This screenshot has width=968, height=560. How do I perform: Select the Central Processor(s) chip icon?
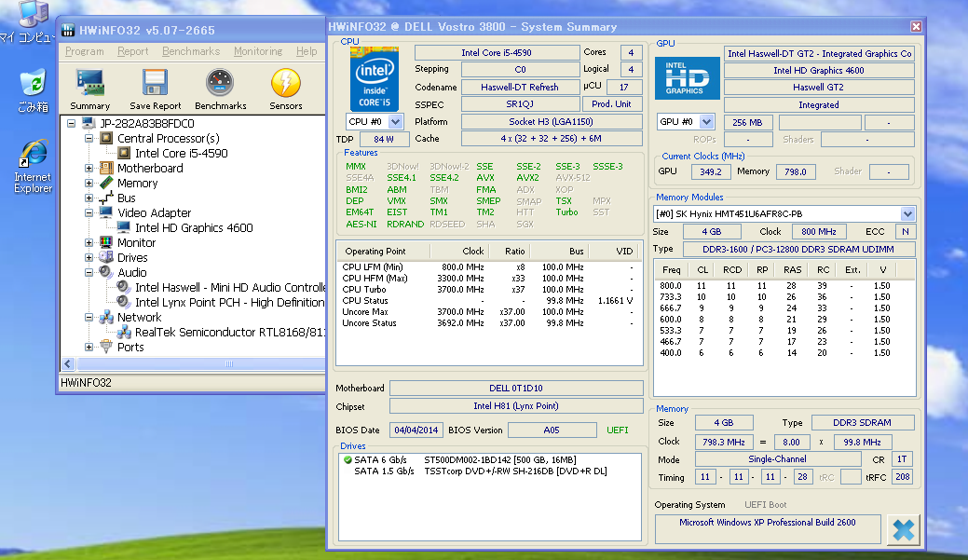(107, 138)
